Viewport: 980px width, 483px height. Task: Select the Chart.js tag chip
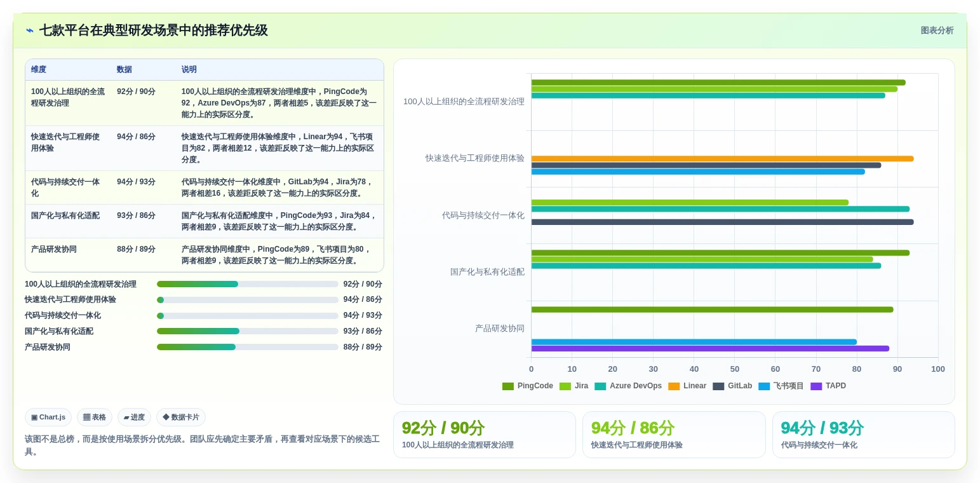point(48,418)
